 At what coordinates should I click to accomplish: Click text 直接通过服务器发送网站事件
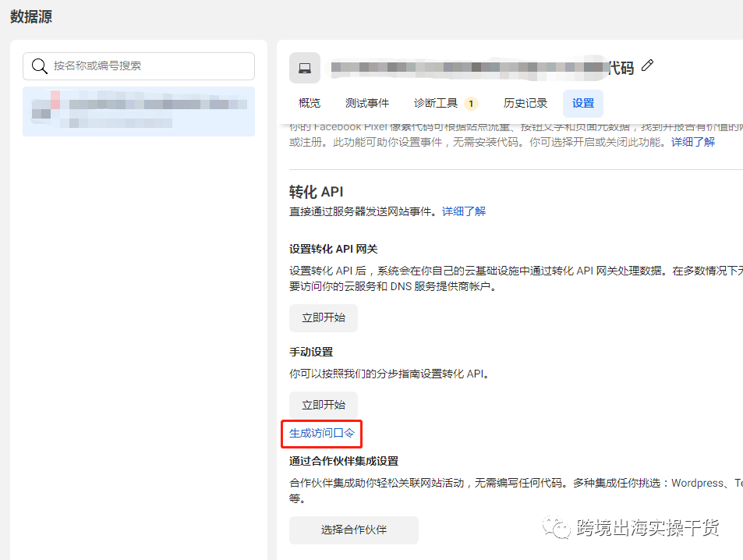coord(363,211)
